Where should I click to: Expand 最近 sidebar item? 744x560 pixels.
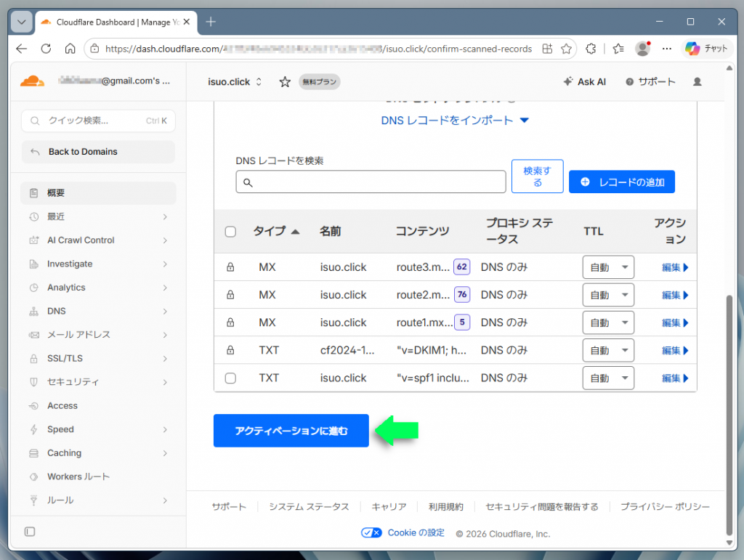(98, 216)
